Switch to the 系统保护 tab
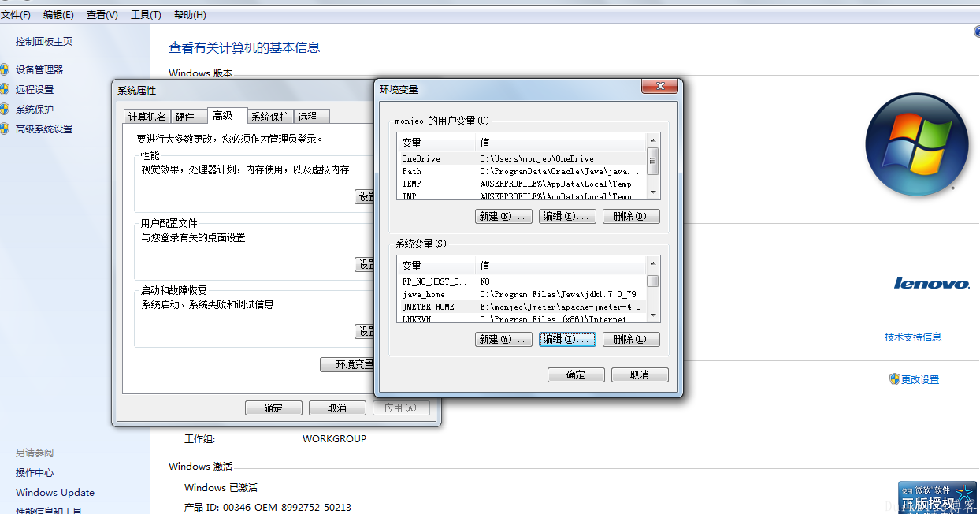This screenshot has width=980, height=514. [270, 117]
